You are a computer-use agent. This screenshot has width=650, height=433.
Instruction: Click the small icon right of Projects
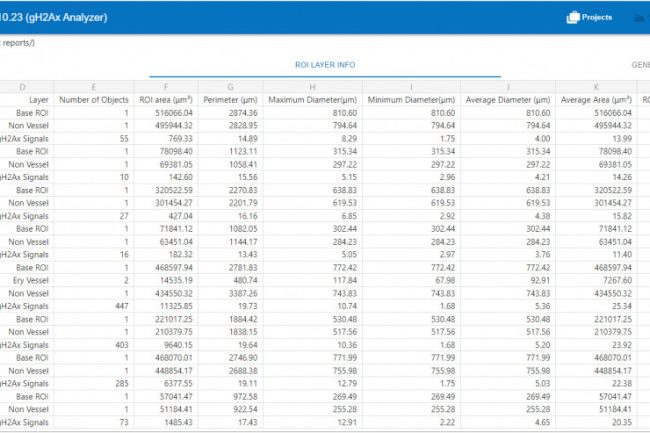(640, 18)
